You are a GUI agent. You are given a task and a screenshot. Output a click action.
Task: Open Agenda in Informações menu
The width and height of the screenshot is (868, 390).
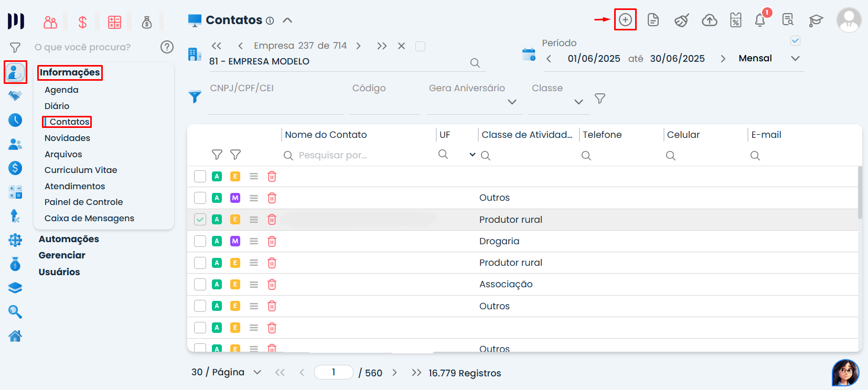click(61, 90)
